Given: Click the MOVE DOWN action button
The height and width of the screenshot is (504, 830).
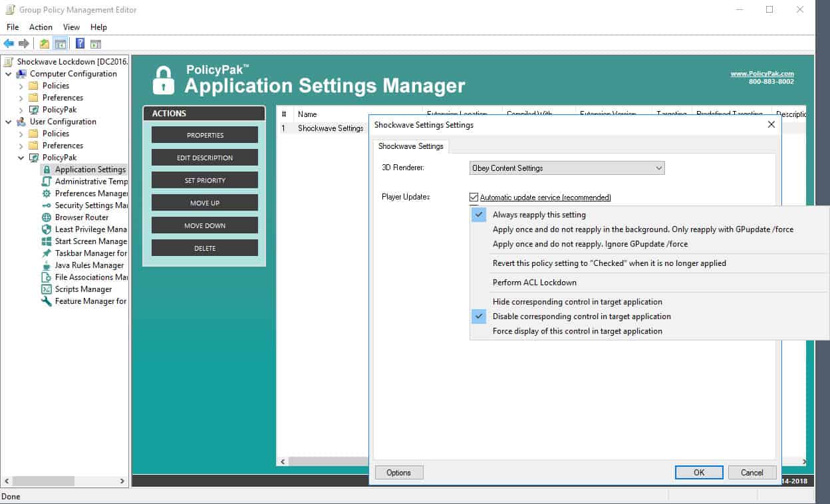Looking at the screenshot, I should point(205,225).
